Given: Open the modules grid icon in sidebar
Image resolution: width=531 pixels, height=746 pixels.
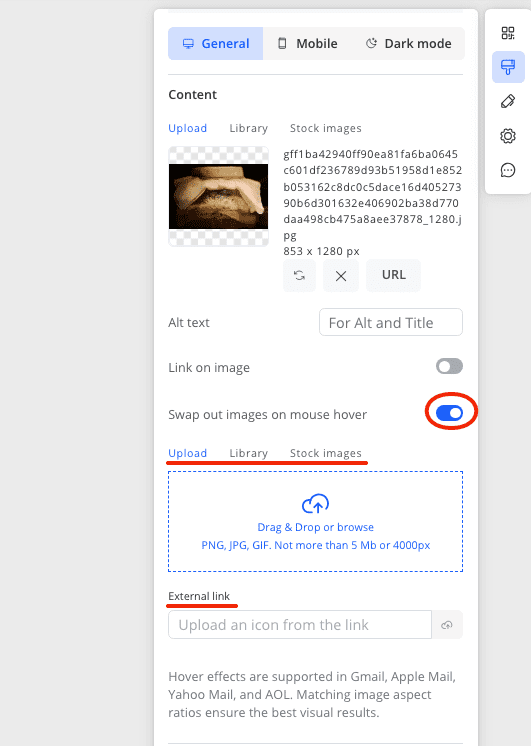Looking at the screenshot, I should click(x=508, y=33).
